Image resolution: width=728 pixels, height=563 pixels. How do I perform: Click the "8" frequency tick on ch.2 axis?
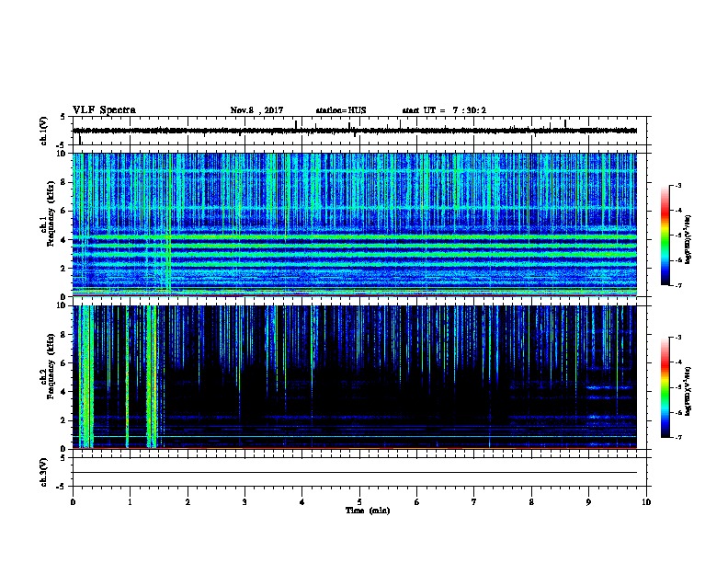point(64,335)
